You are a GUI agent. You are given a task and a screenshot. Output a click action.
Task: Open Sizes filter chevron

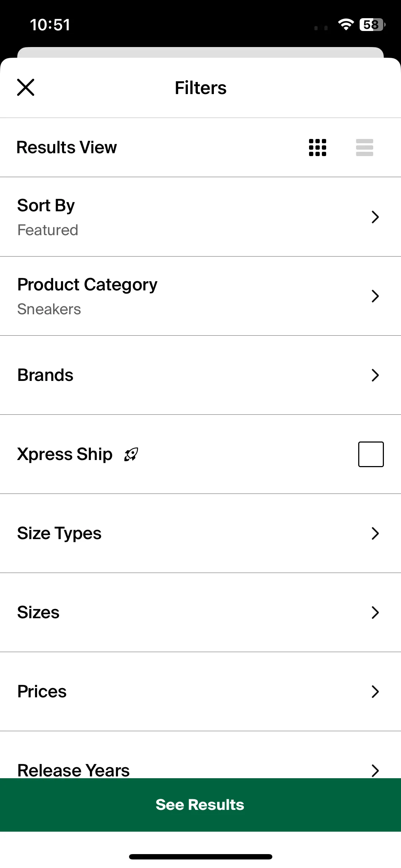point(375,613)
